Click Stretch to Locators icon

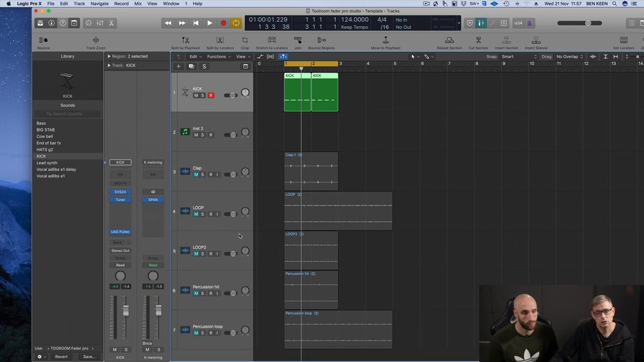pos(272,40)
